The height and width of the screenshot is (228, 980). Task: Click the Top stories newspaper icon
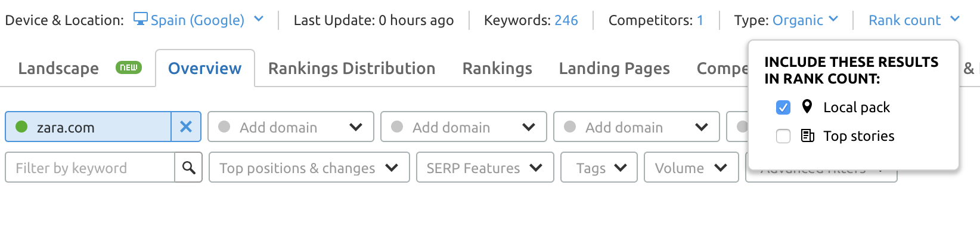tap(808, 135)
